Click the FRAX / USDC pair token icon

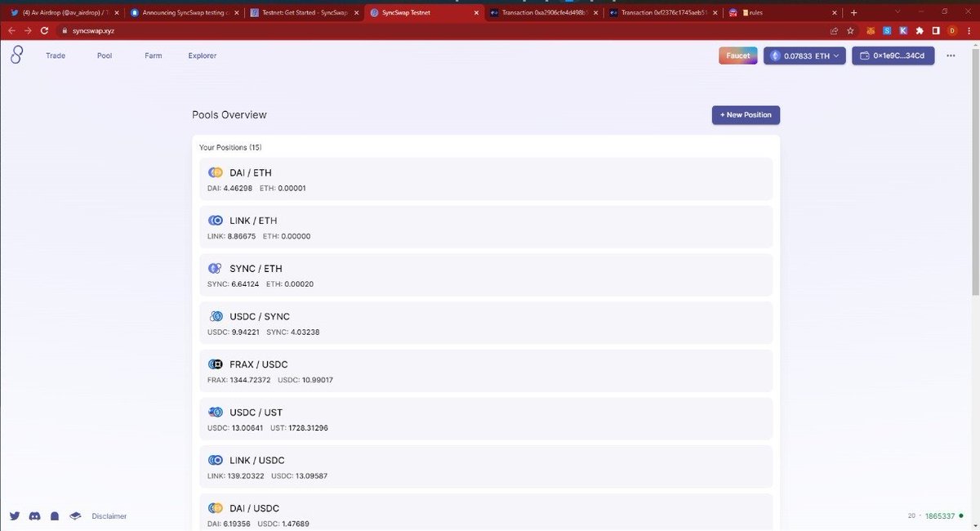pos(216,364)
